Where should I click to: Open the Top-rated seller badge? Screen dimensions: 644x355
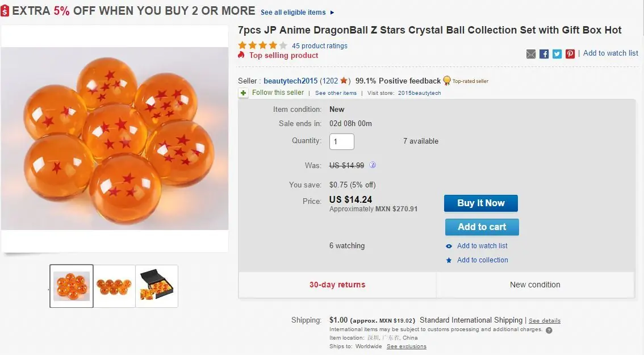click(x=447, y=80)
